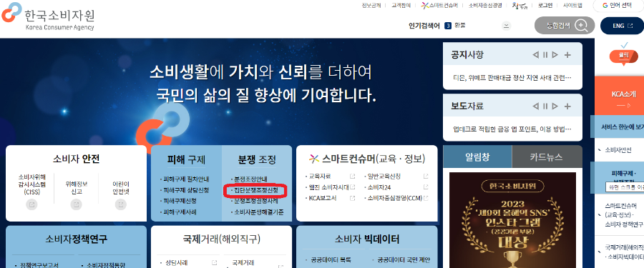Open 피해구제신청 link
The image size is (644, 268).
[180, 201]
